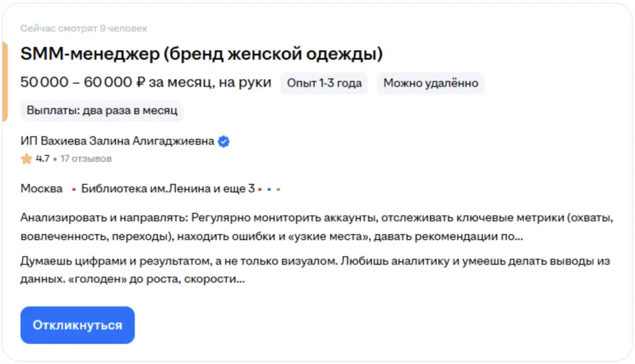Select the 'Опыт 1-3 года' tag
This screenshot has width=635, height=364.
[x=324, y=83]
